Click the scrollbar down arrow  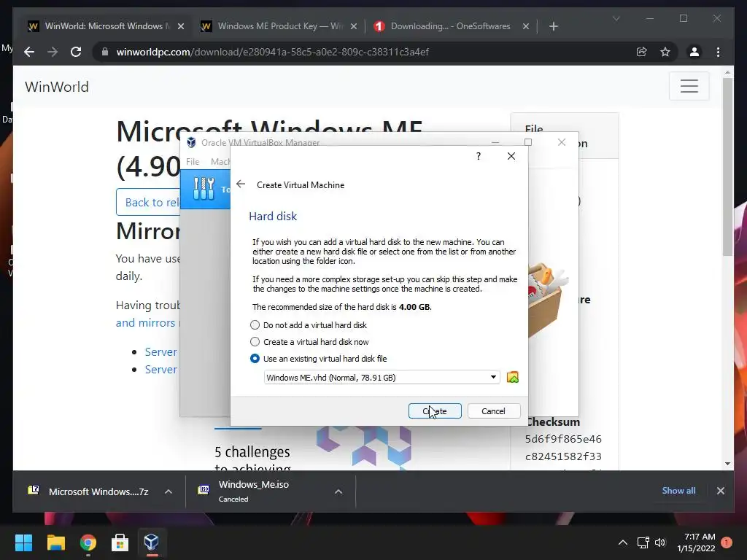pos(727,463)
